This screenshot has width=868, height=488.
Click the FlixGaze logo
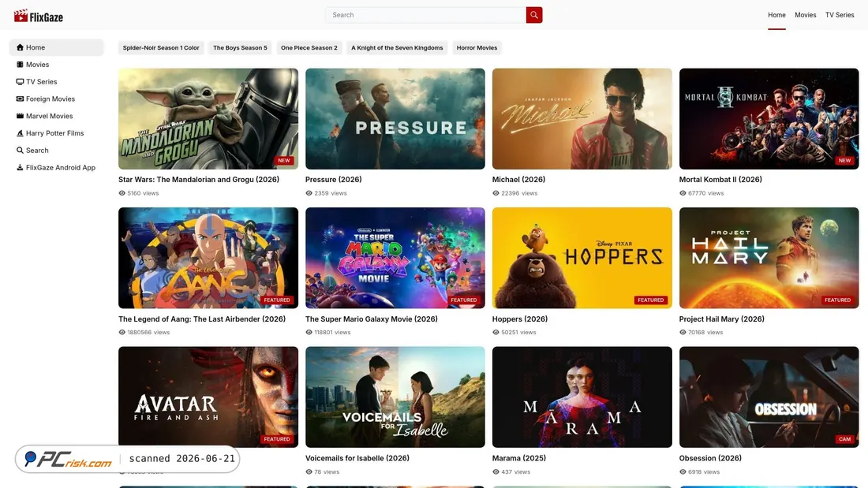[38, 16]
